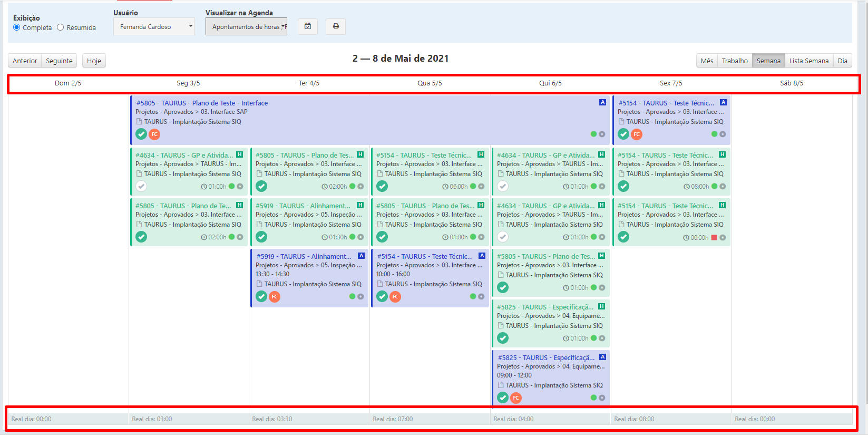
Task: Click the FC avatar on Wednesday #5154 10:00 appointment
Action: 395,297
